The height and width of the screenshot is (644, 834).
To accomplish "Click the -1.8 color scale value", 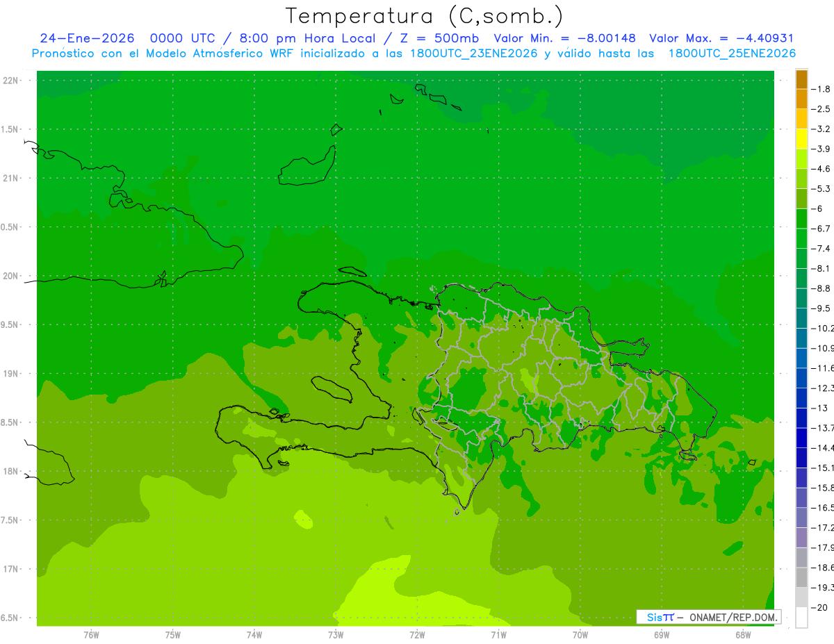I will 820,89.
